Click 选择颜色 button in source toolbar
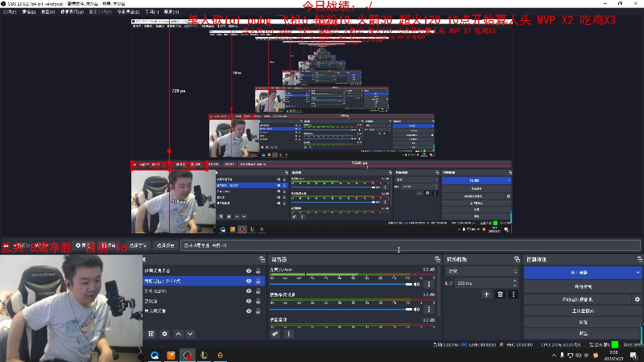Viewport: 644px width, 362px height. (166, 245)
